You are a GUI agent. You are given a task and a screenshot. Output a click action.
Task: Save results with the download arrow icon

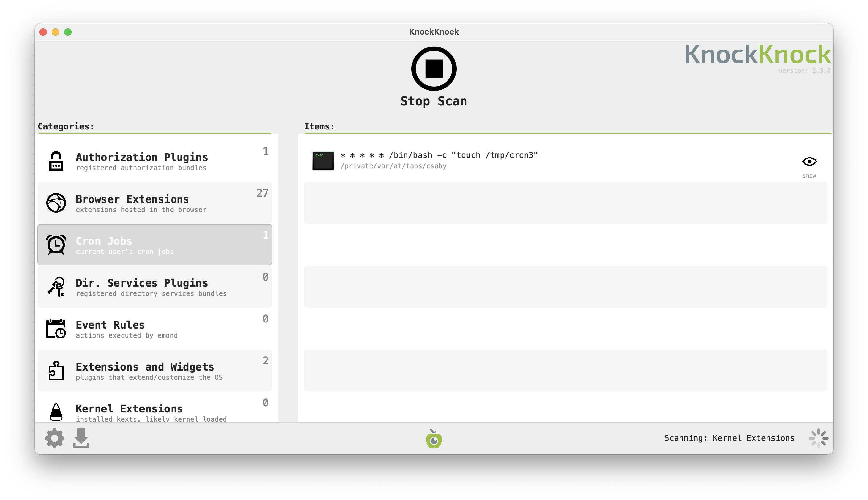81,439
